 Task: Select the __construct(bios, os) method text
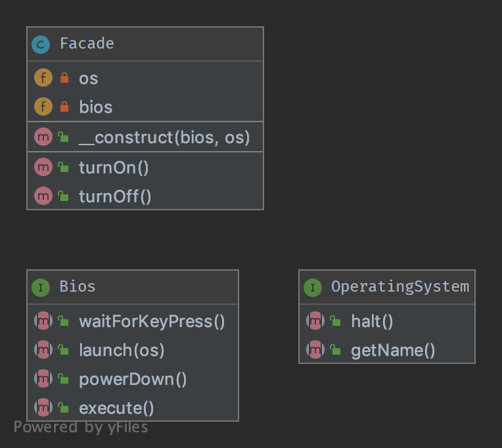click(x=164, y=137)
